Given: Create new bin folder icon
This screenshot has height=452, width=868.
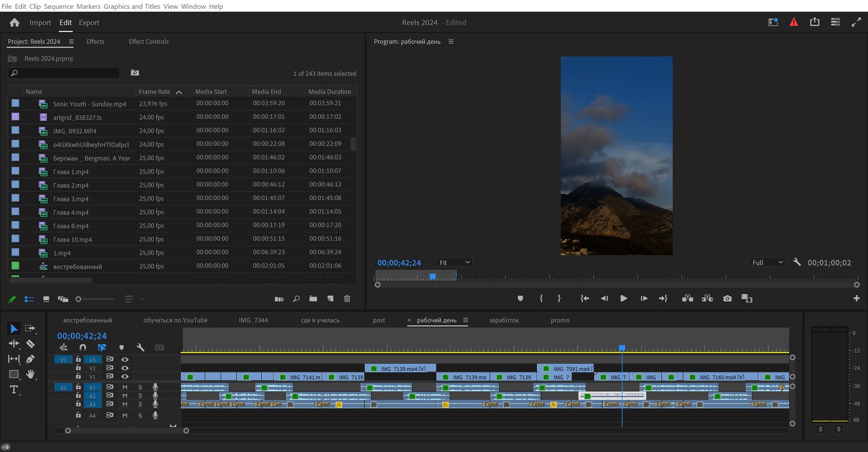Looking at the screenshot, I should pyautogui.click(x=313, y=299).
